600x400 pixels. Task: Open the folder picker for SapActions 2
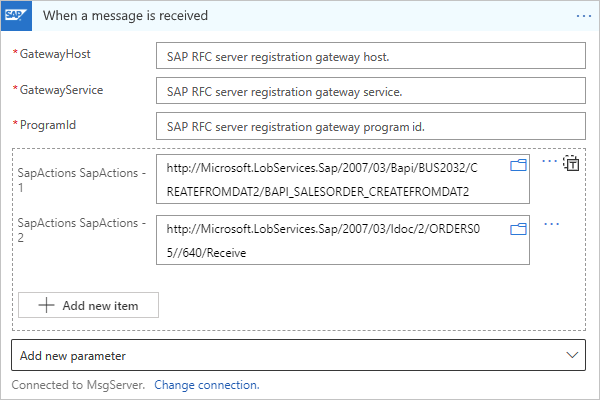coord(518,229)
